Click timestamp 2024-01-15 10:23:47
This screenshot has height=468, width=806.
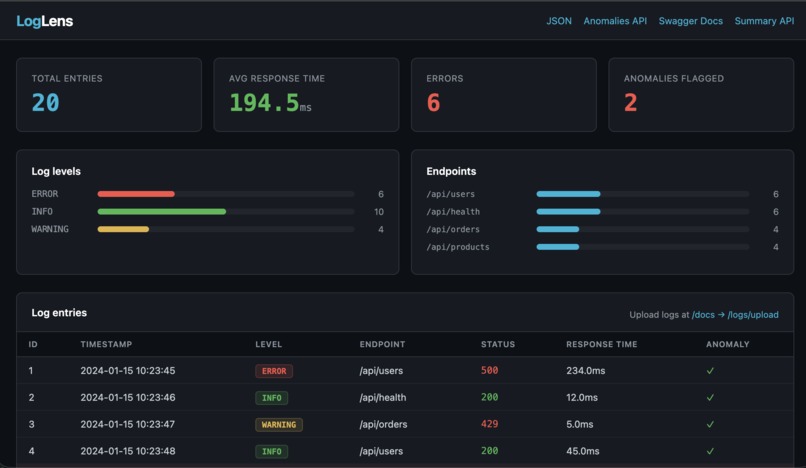pos(127,424)
